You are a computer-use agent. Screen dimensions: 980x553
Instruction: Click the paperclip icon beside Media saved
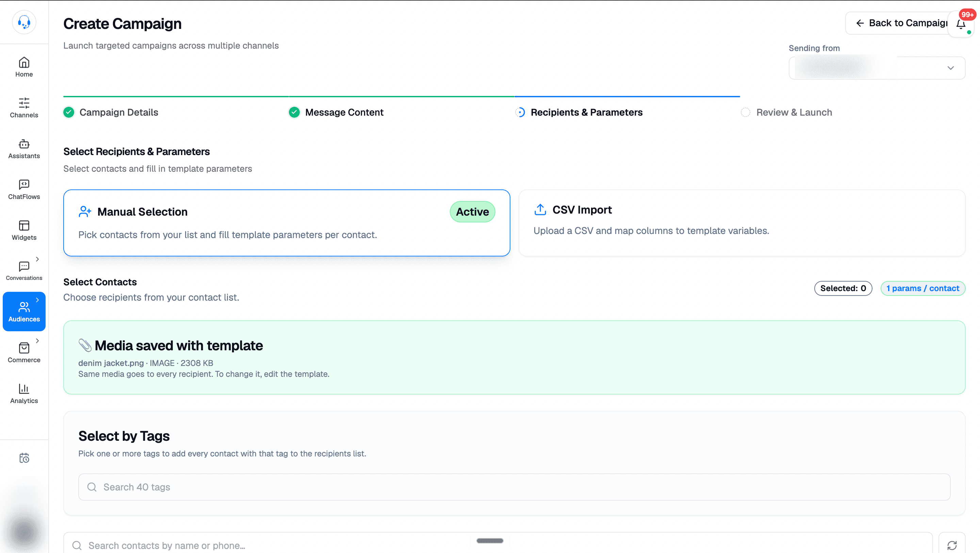click(x=85, y=345)
